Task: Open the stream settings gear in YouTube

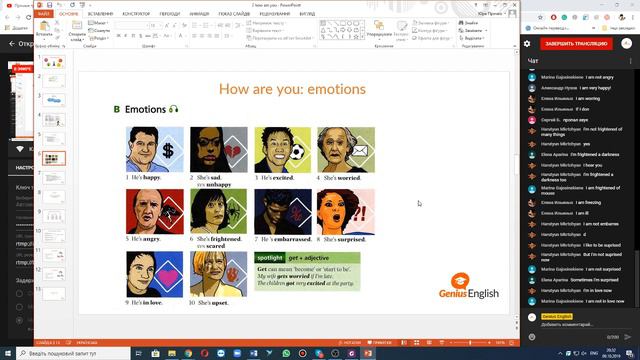Action: coord(527,44)
